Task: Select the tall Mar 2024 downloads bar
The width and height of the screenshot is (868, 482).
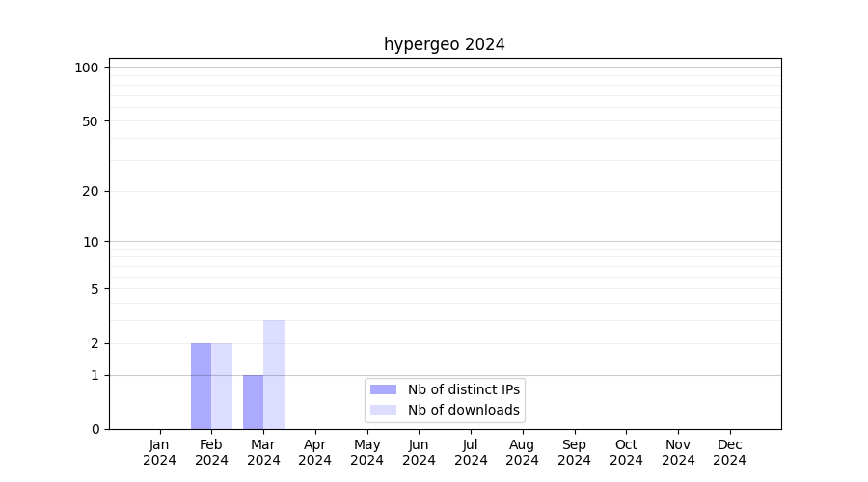Action: click(274, 374)
